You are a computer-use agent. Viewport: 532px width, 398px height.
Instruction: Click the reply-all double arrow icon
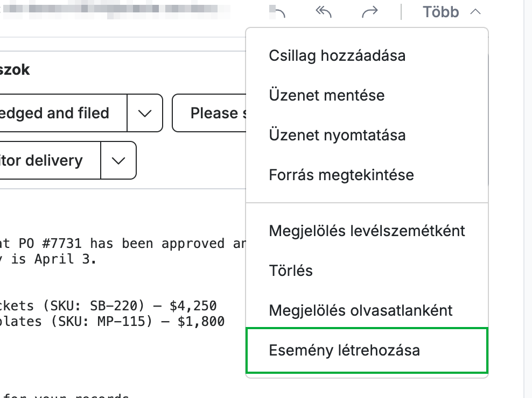[x=323, y=12]
